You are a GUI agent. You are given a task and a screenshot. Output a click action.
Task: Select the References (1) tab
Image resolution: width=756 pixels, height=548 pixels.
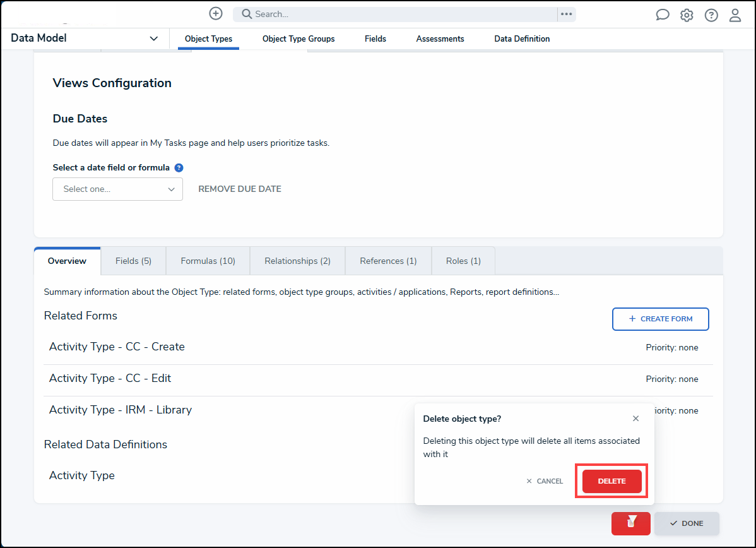click(388, 261)
